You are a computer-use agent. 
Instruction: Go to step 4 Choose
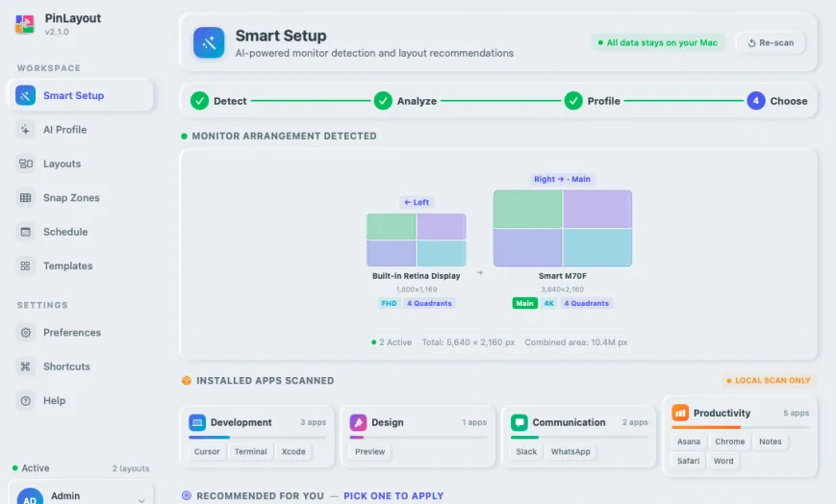pyautogui.click(x=776, y=100)
